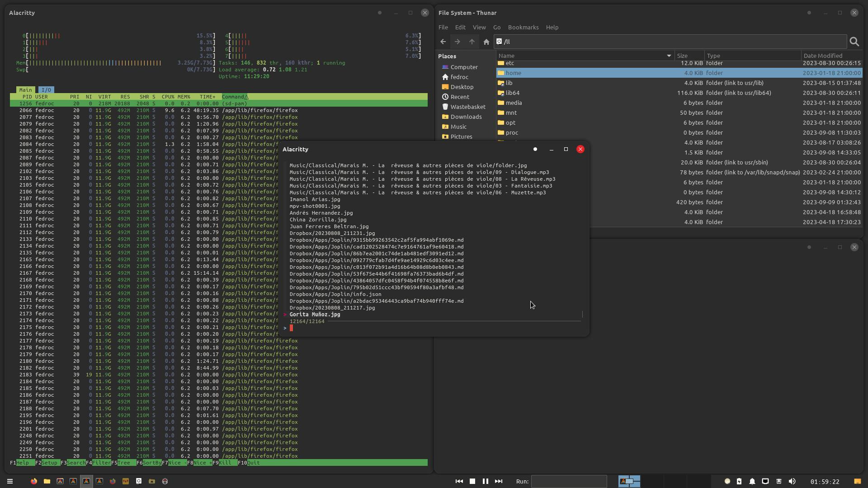Click the volume speaker tray icon
This screenshot has height=488, width=868.
pos(792,481)
